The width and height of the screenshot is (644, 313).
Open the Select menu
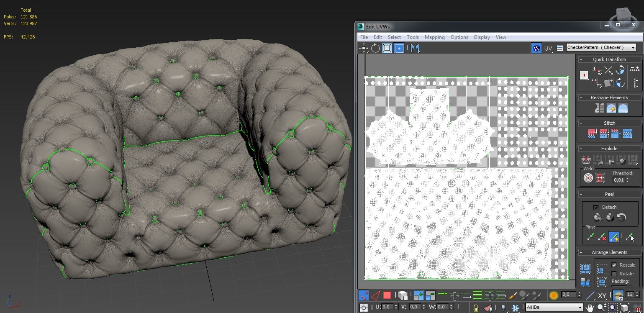(394, 37)
